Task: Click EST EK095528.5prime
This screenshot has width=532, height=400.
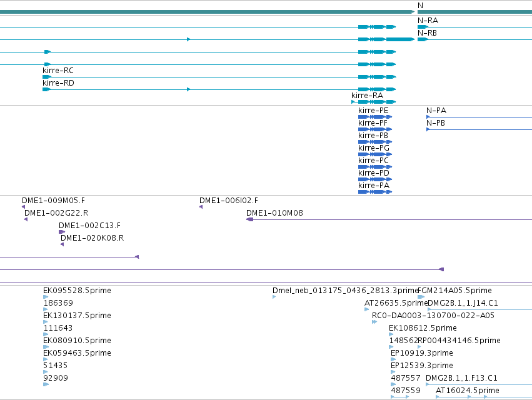Action: [x=77, y=291]
